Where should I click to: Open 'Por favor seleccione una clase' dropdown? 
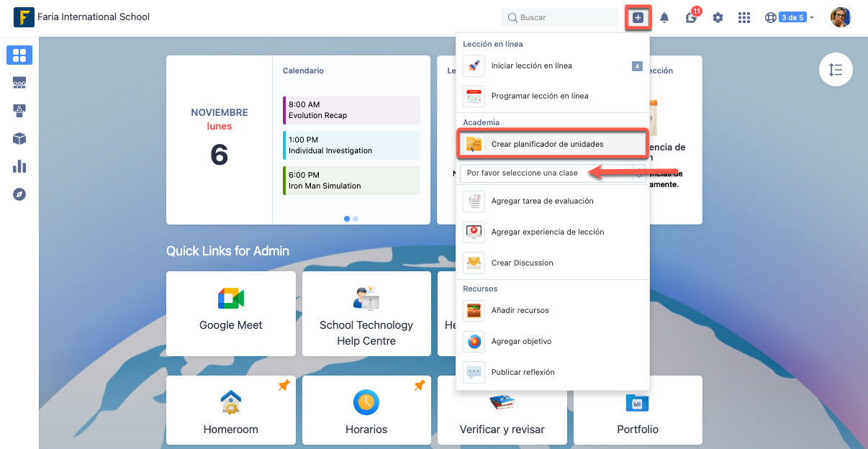[552, 173]
